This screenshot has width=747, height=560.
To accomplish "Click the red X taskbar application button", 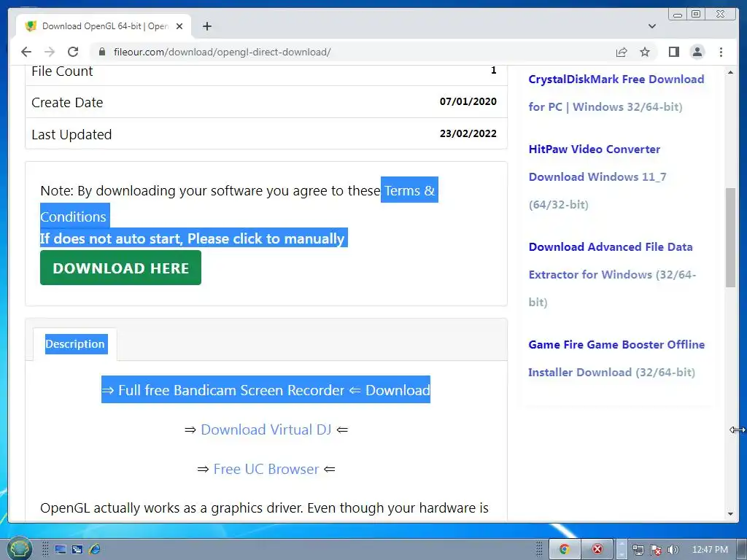I will click(x=597, y=549).
